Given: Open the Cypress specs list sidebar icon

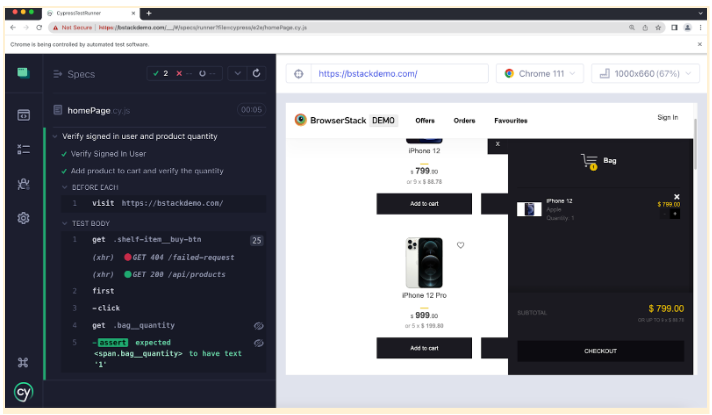Looking at the screenshot, I should [24, 149].
